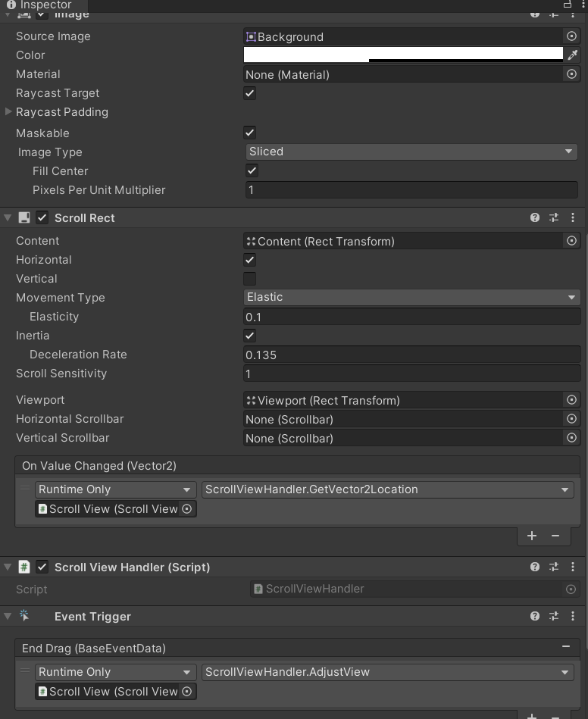Click the Color eyedropper icon
The image size is (588, 719).
pos(573,55)
